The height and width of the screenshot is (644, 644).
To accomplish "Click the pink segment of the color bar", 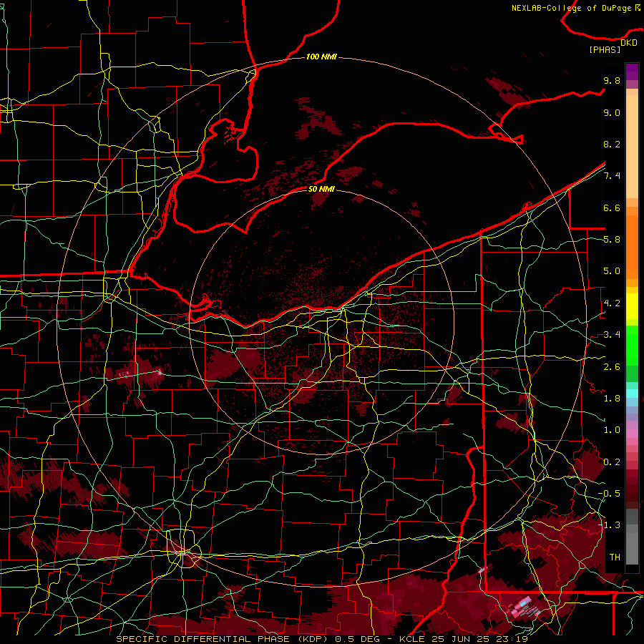I will tap(632, 434).
